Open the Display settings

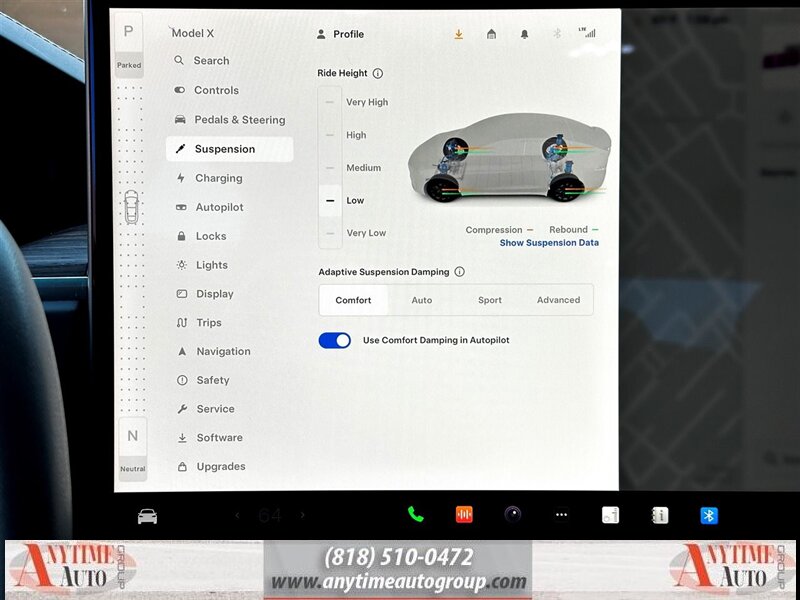(x=205, y=294)
